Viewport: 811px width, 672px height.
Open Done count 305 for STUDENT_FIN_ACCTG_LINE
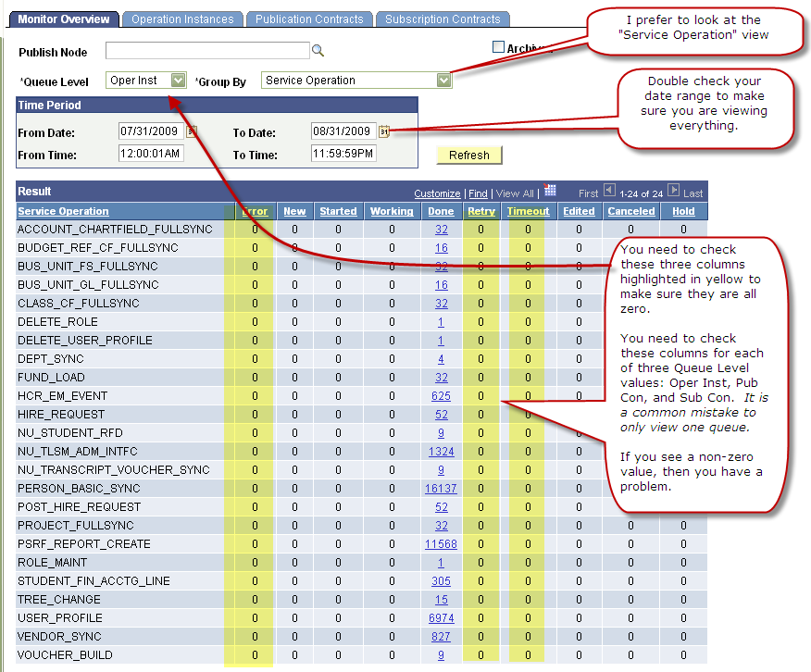tap(442, 581)
